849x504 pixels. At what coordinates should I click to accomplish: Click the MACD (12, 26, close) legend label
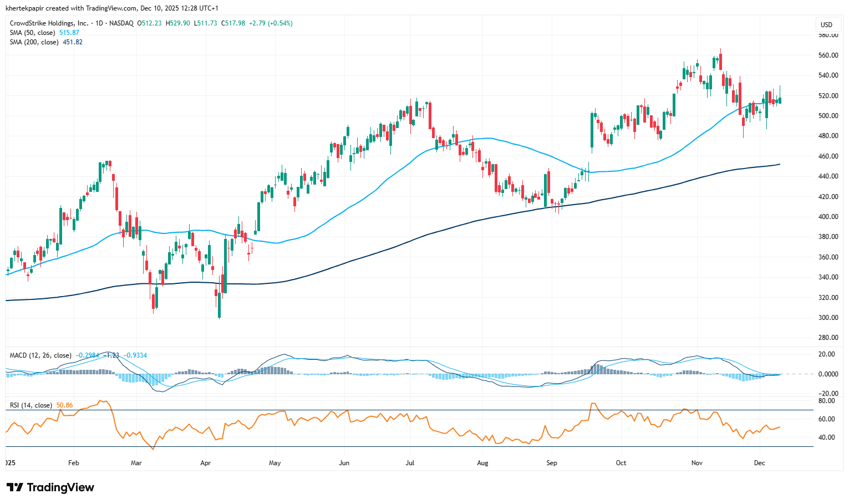(40, 355)
